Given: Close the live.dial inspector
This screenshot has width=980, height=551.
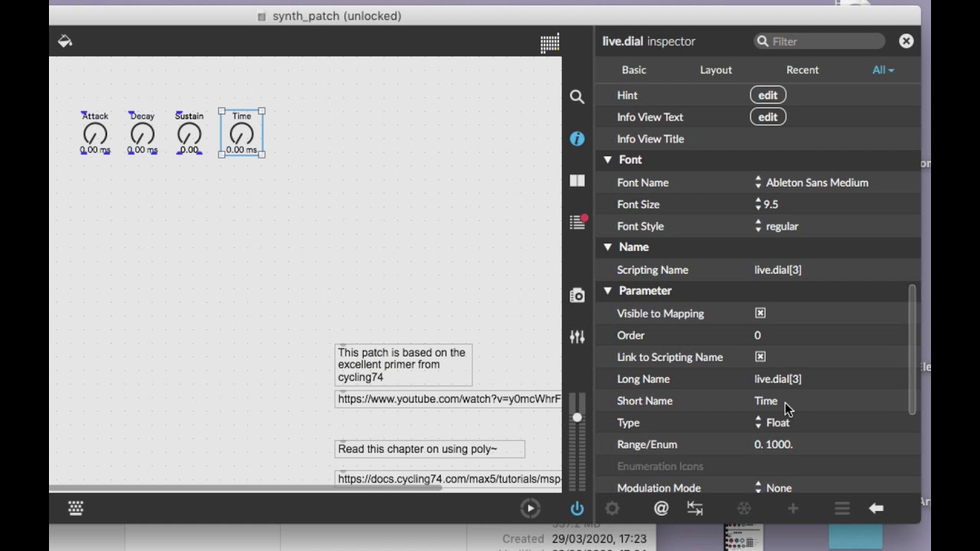Looking at the screenshot, I should pyautogui.click(x=906, y=41).
